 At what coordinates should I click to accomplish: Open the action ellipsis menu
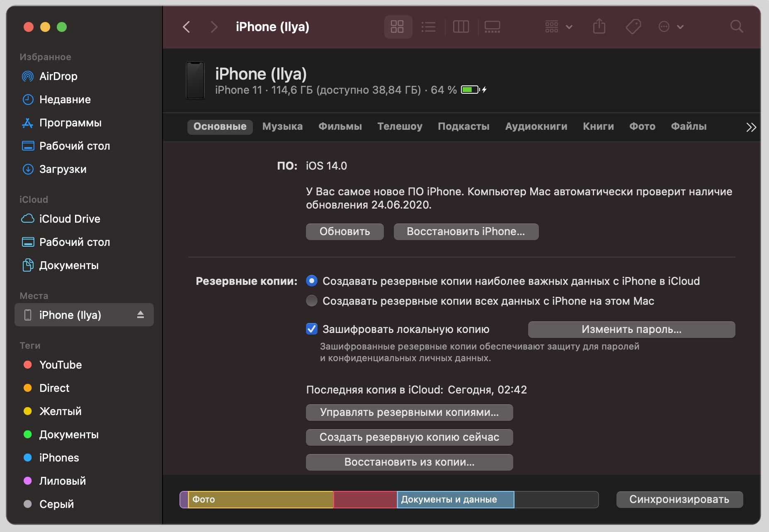[x=671, y=27]
